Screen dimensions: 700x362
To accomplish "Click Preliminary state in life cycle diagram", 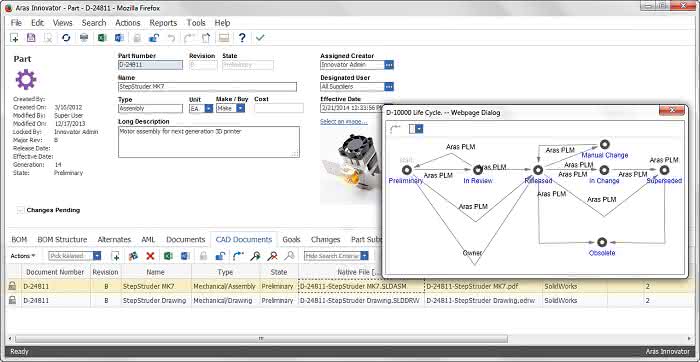I will point(406,170).
